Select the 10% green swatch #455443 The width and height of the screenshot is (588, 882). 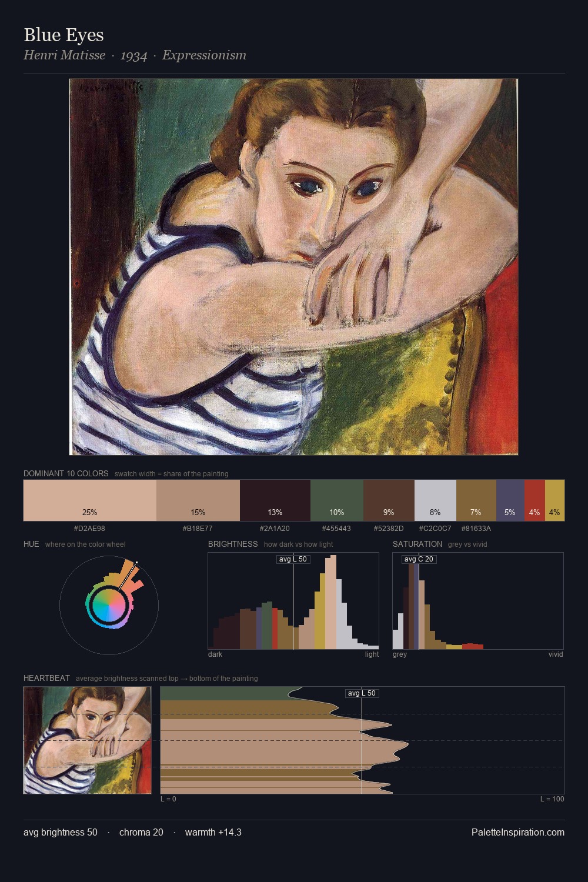point(337,500)
